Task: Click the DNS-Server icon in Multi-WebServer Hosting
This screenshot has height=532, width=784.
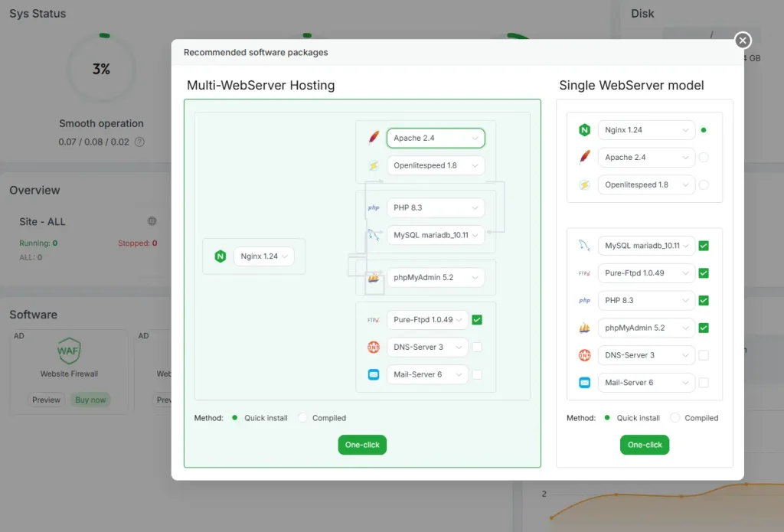Action: [374, 347]
